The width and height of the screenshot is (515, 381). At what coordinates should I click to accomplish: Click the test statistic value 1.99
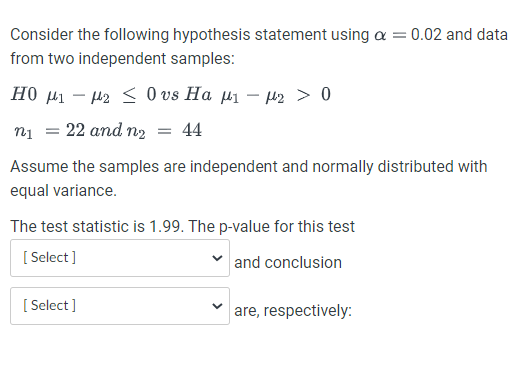(x=165, y=226)
